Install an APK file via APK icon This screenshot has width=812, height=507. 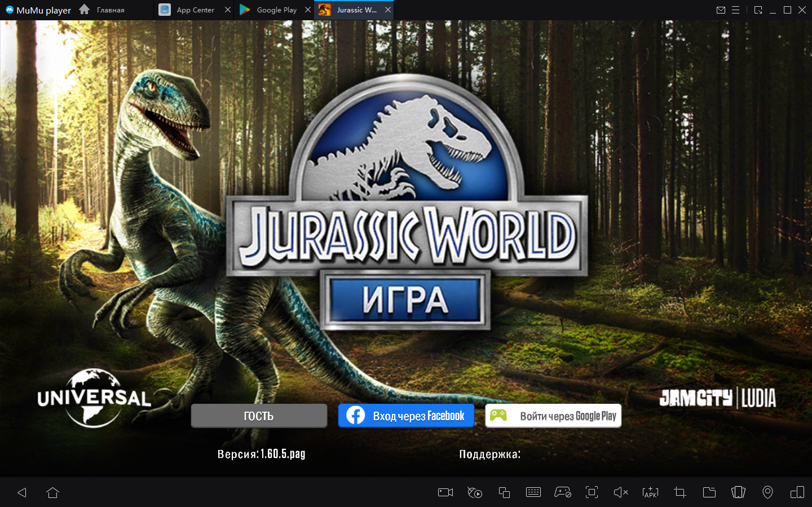tap(650, 492)
